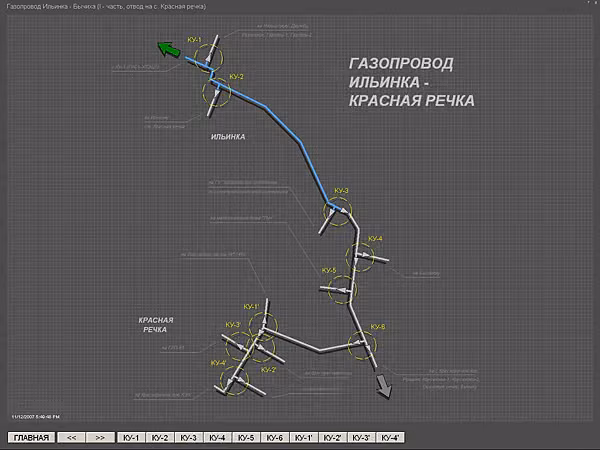Select КУ-4 valve node circle on map
This screenshot has width=600, height=450.
[x=360, y=258]
